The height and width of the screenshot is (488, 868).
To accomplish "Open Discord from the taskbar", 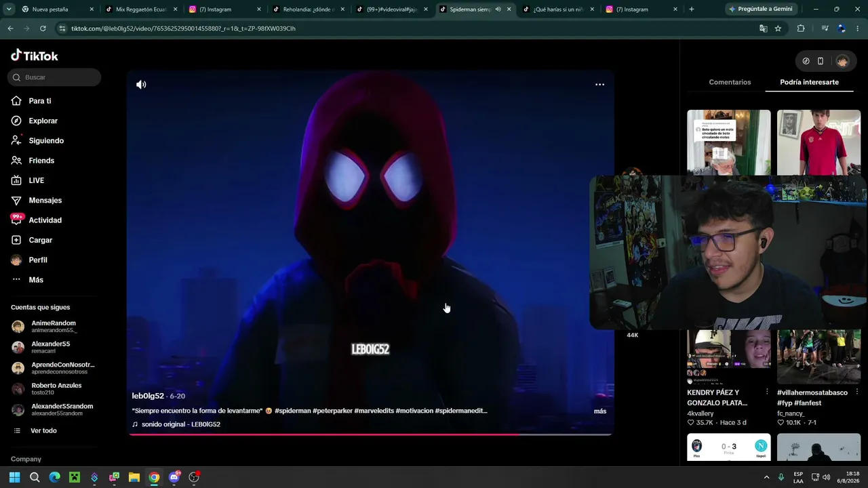I will [174, 477].
